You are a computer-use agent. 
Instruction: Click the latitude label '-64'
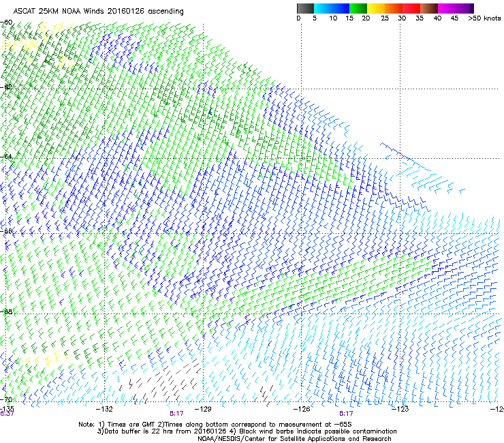(6, 157)
